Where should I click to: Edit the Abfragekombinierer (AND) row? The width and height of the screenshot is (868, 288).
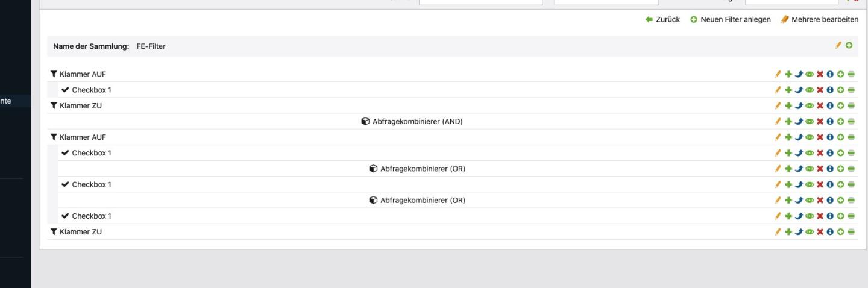(778, 122)
